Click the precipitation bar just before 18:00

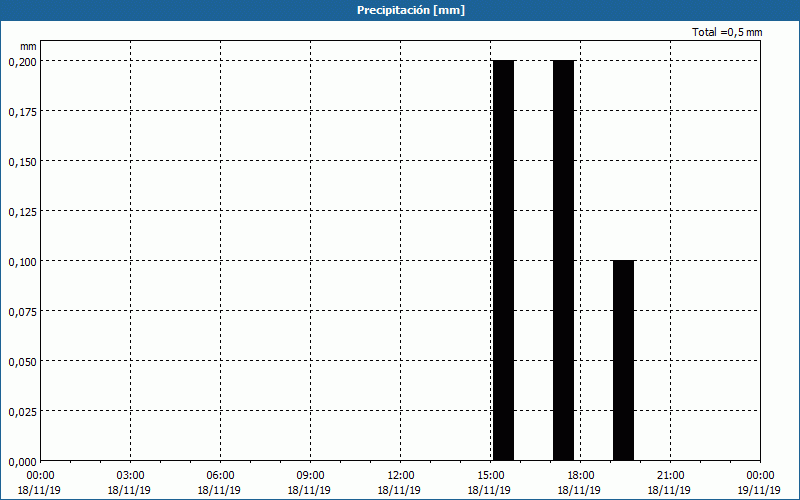(x=563, y=260)
